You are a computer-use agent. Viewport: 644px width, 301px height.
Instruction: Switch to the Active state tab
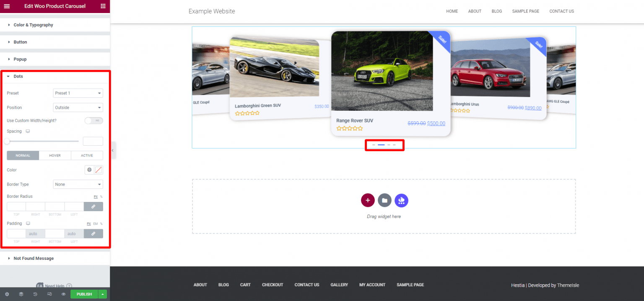coord(87,156)
